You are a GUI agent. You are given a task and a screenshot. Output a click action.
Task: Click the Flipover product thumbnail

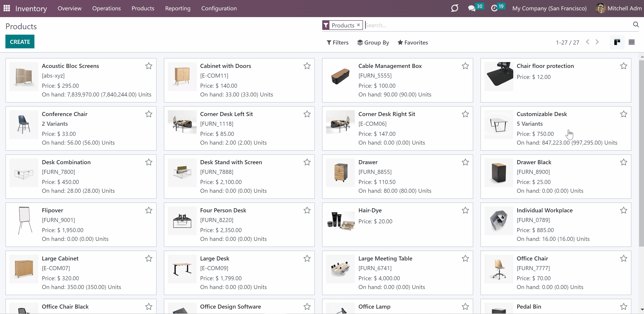pyautogui.click(x=24, y=221)
